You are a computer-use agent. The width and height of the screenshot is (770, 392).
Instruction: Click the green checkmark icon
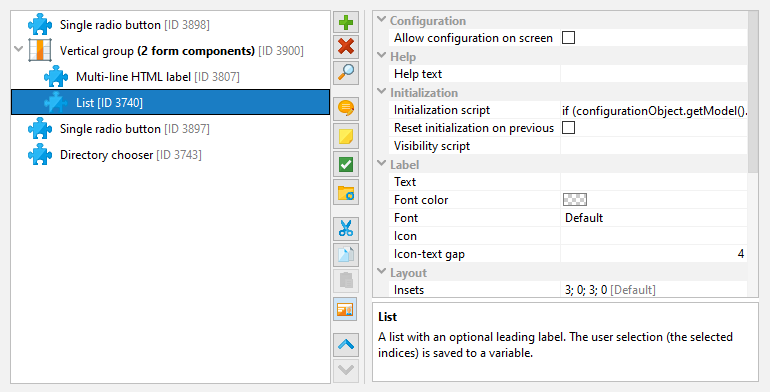pyautogui.click(x=346, y=165)
